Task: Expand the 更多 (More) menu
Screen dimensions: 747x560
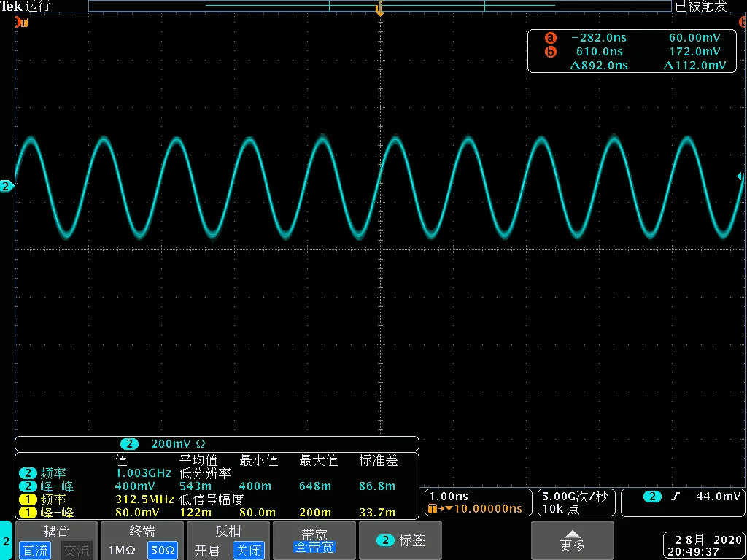Action: tap(572, 540)
